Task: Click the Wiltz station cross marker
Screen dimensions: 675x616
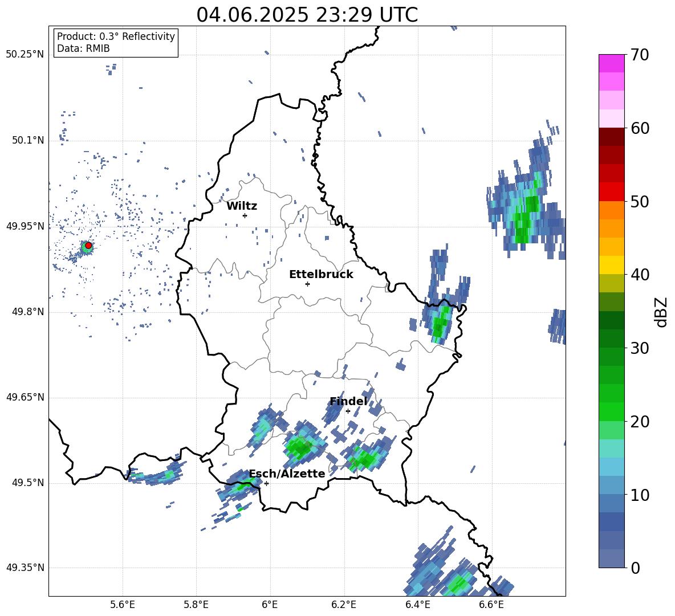Action: pos(245,215)
